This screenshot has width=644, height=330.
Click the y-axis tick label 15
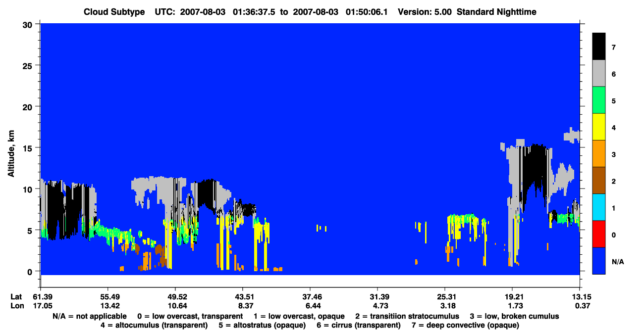29,147
